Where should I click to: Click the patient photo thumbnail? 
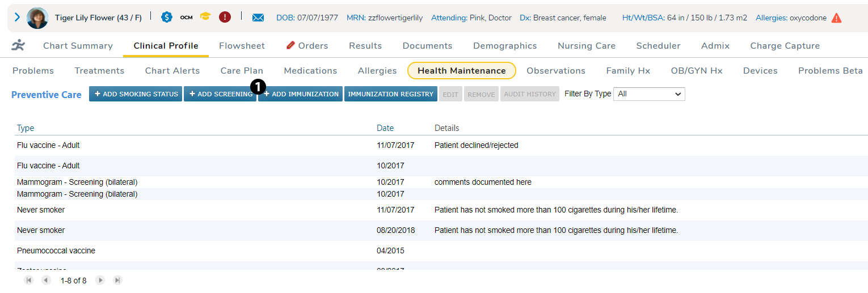37,18
